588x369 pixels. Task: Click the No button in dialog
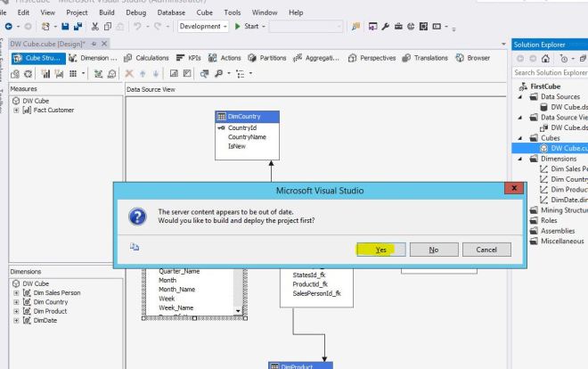(433, 250)
